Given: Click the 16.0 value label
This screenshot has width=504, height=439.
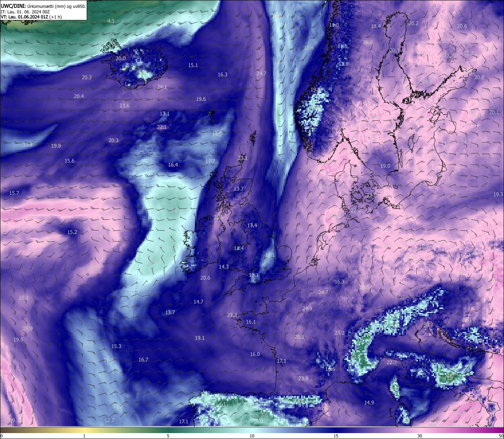Looking at the screenshot, I should click(255, 354).
